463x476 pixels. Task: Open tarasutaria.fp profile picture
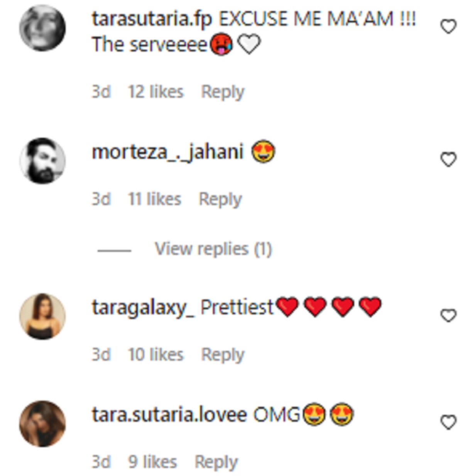[42, 28]
